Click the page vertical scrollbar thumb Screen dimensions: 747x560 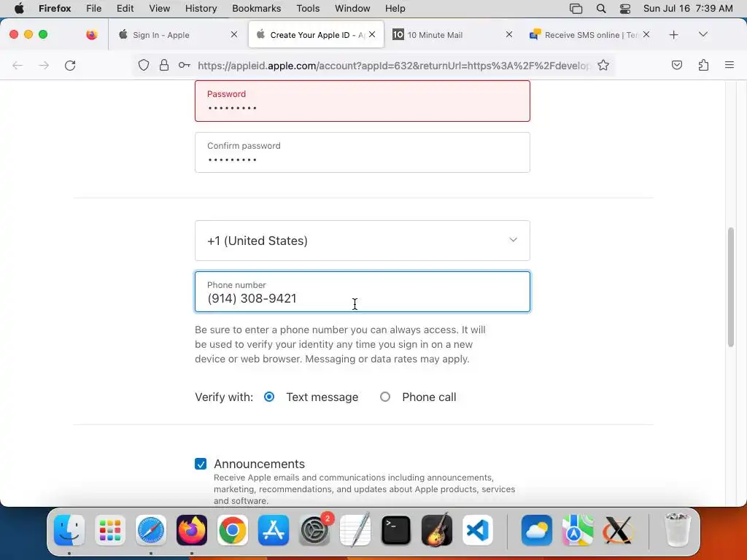click(731, 287)
